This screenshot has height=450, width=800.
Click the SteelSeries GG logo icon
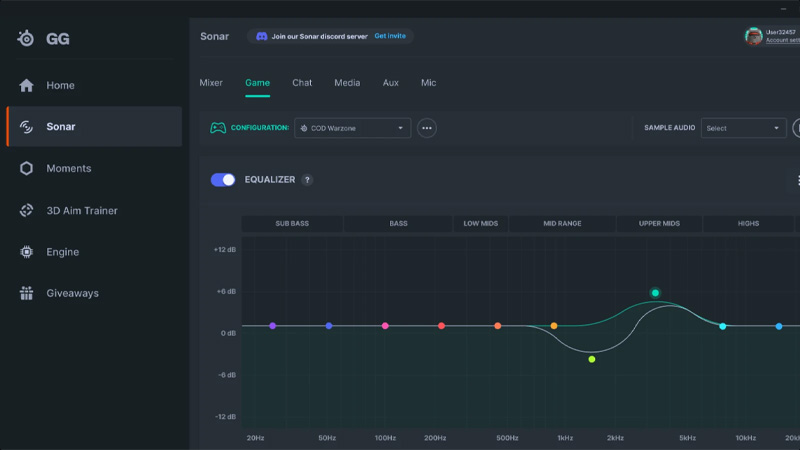(27, 39)
